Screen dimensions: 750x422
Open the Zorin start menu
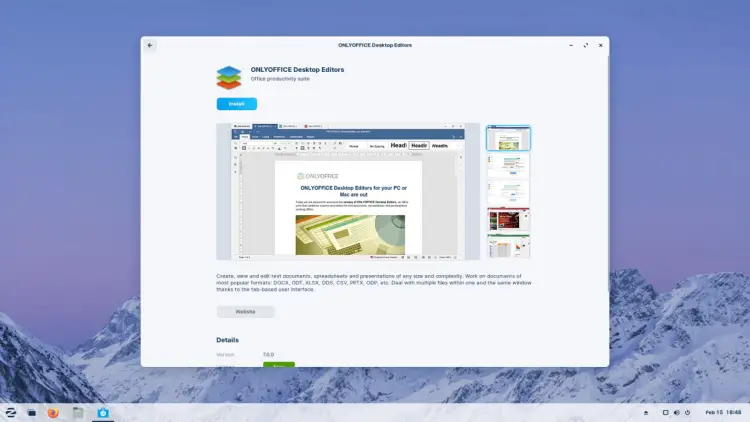[11, 412]
